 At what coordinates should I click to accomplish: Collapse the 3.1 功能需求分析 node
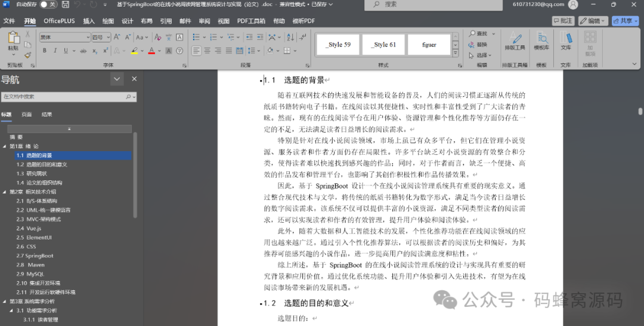pos(11,310)
